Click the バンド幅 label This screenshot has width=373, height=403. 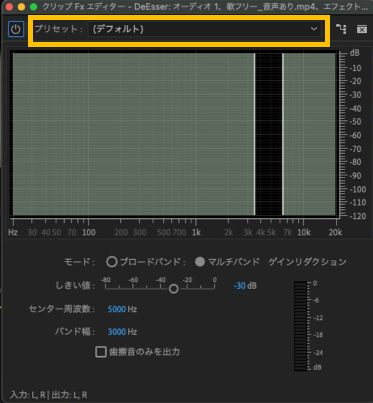(75, 332)
